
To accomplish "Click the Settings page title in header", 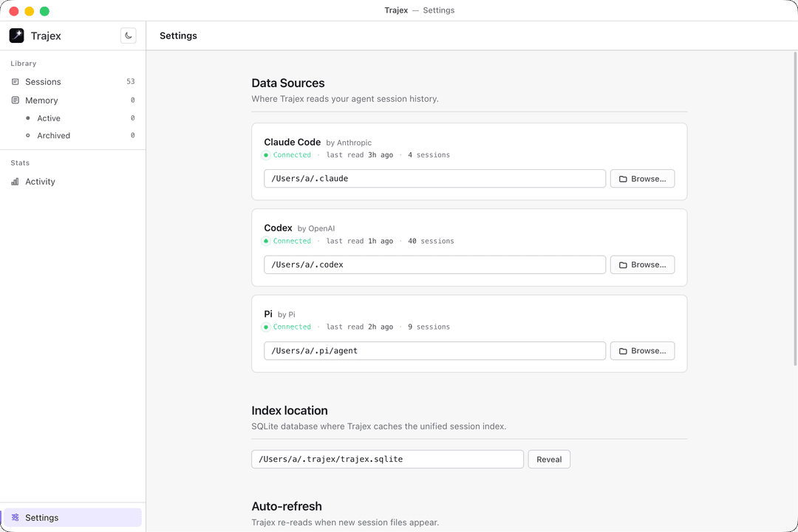I will click(178, 35).
